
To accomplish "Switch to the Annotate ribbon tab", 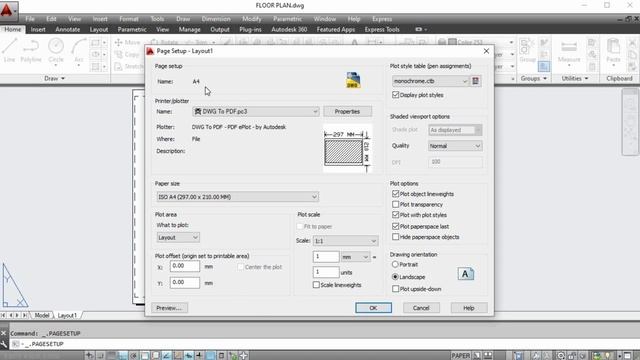I will pos(68,29).
